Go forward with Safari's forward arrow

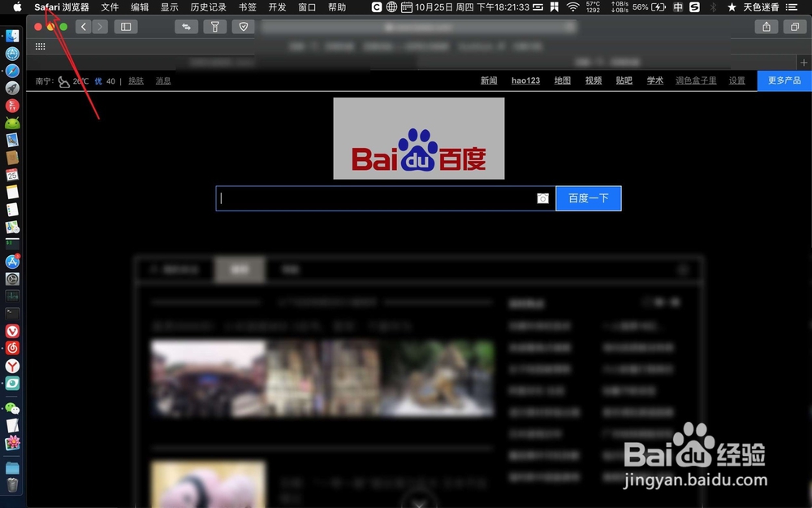(100, 27)
